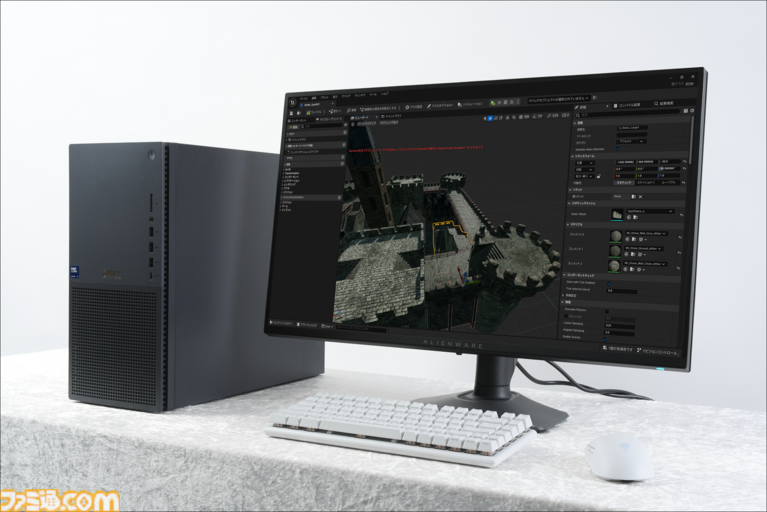Click the Details property matrix grid icon
767x512 pixels.
point(686,111)
